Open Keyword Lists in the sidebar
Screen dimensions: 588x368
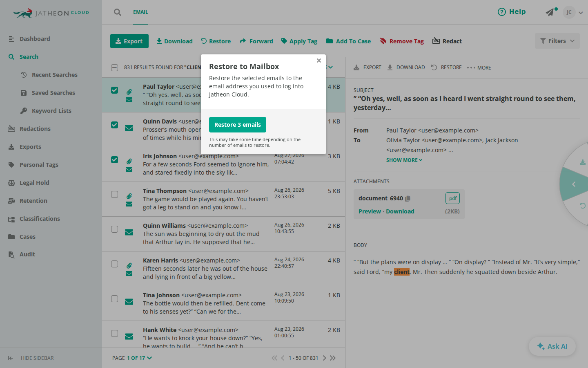click(x=51, y=111)
